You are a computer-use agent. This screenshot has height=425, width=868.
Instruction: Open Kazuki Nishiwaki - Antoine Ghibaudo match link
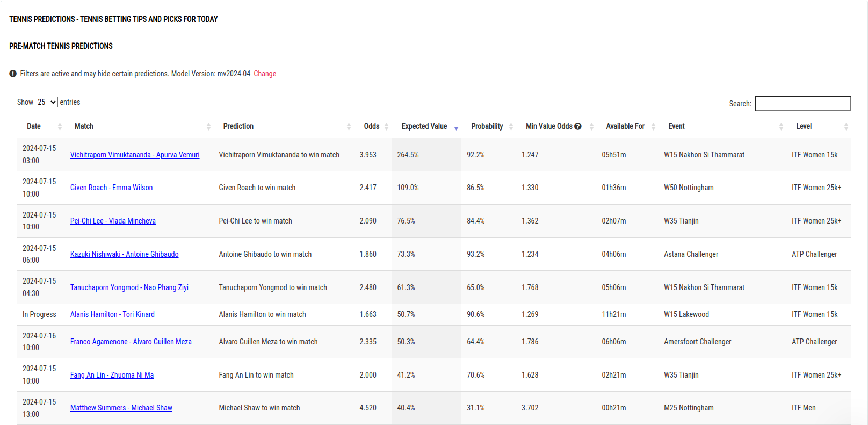pyautogui.click(x=124, y=254)
